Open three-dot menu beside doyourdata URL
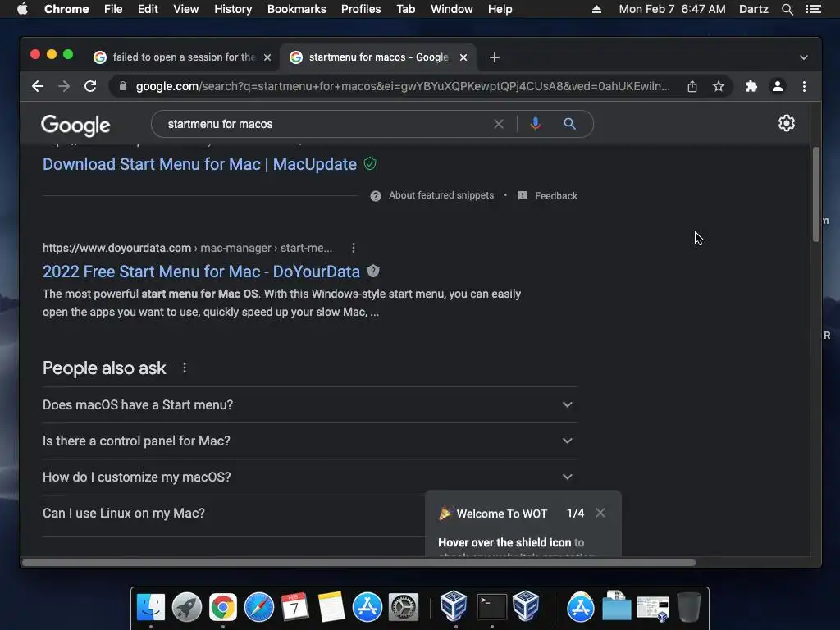This screenshot has height=630, width=840. pos(353,248)
